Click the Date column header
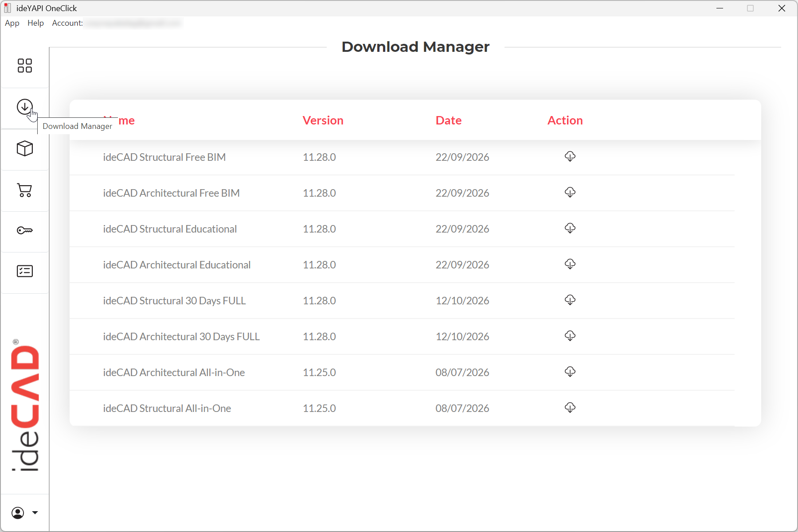 tap(449, 120)
